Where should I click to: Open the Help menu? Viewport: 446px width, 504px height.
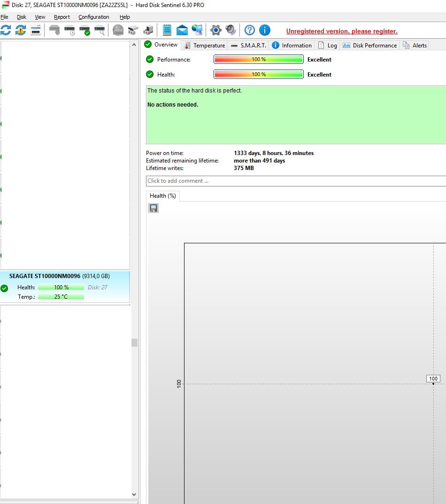coord(125,17)
